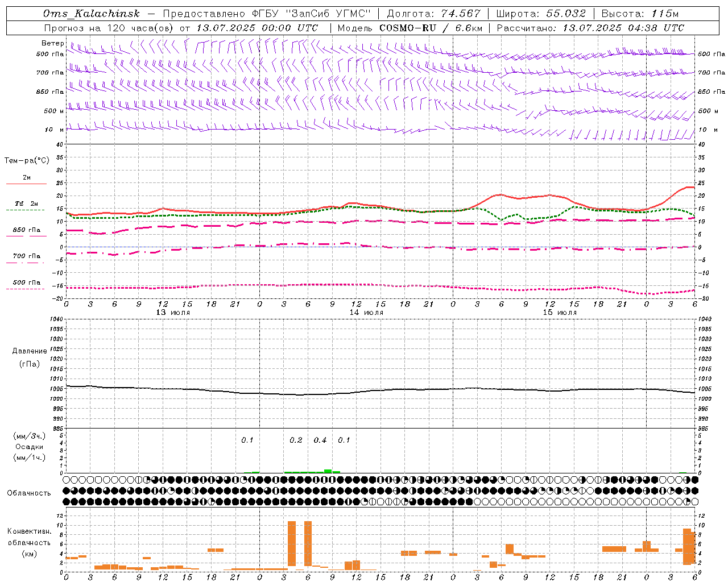Click the Давление pressure label

(x=30, y=351)
